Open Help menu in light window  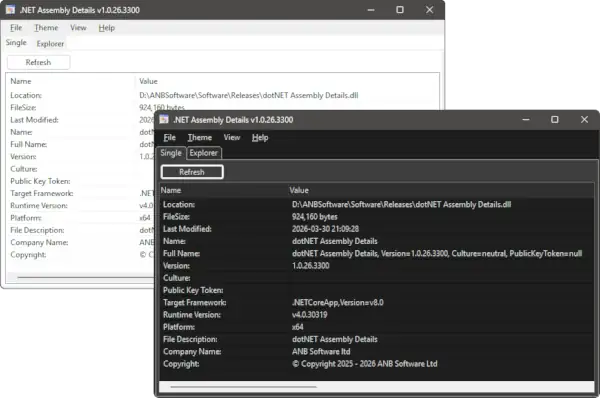106,28
